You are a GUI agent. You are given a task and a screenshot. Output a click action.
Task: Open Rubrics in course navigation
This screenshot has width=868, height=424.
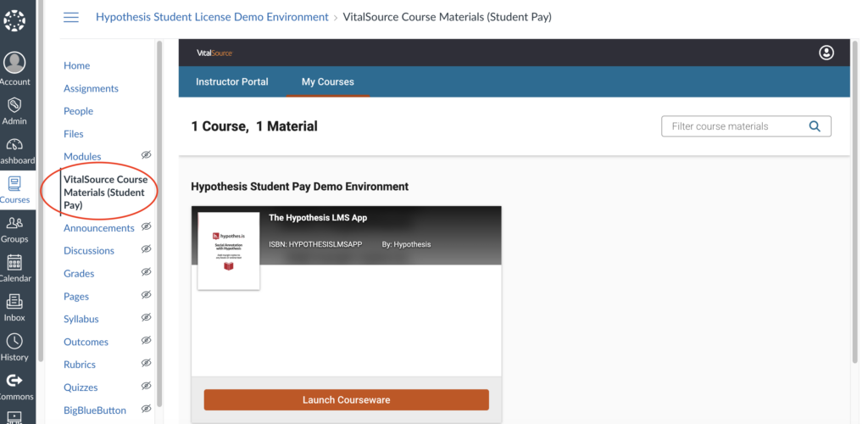point(79,365)
